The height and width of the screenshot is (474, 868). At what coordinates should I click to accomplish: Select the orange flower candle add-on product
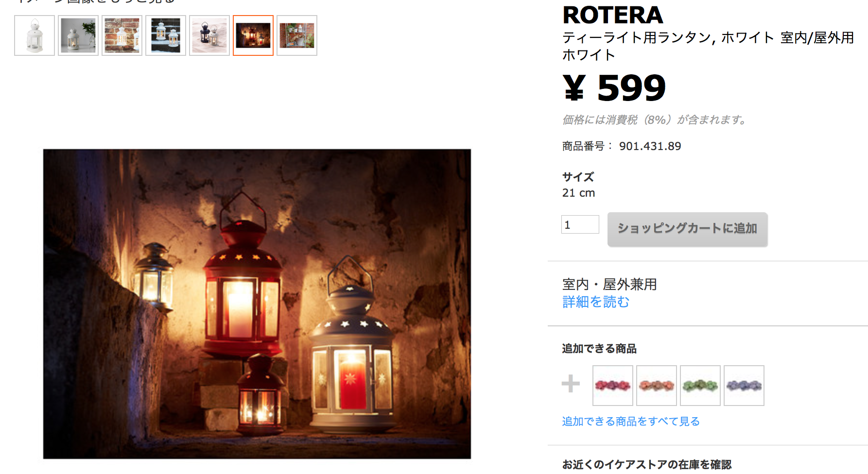click(657, 386)
